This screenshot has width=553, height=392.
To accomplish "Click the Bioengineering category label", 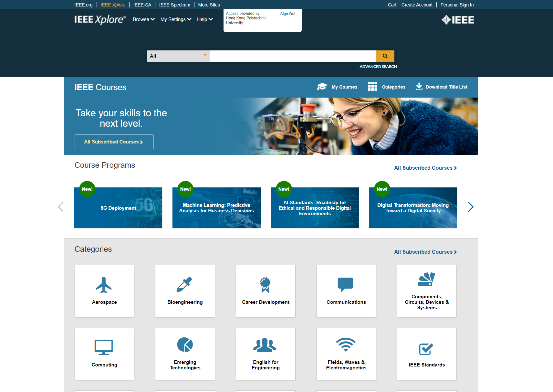I will tap(185, 302).
